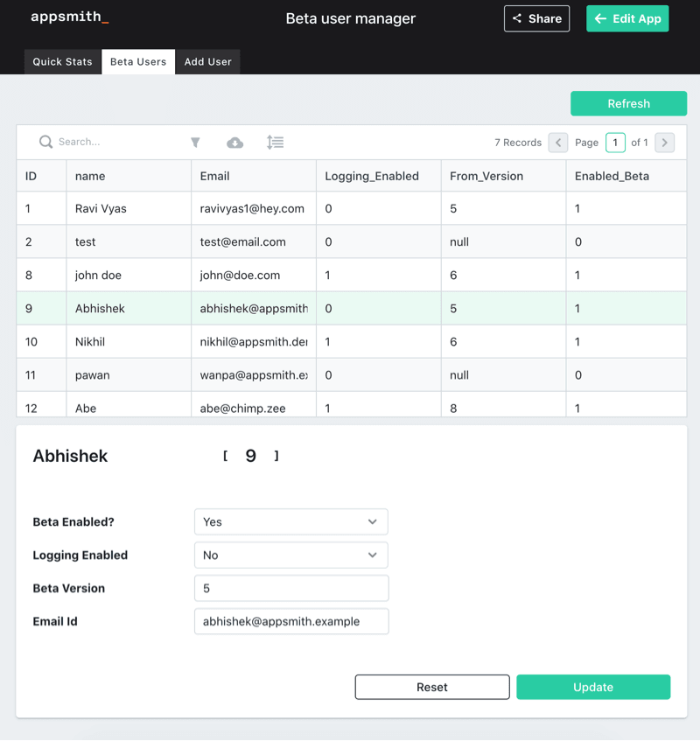Select the Beta Users tab
Screen dimensions: 700x741
pyautogui.click(x=138, y=62)
